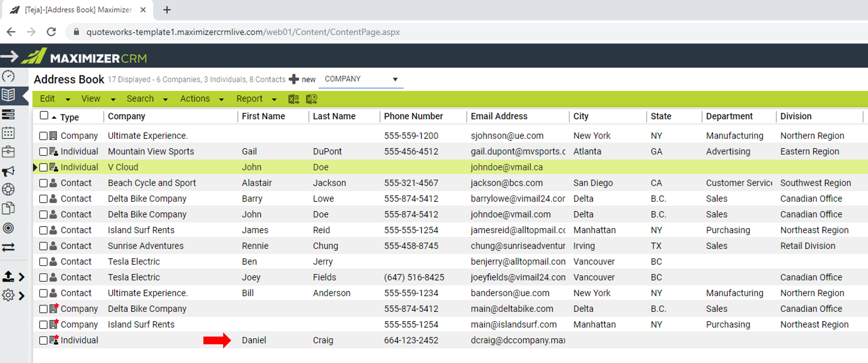Check the Daniel Craig row checkbox
The height and width of the screenshot is (363, 868).
pos(43,341)
